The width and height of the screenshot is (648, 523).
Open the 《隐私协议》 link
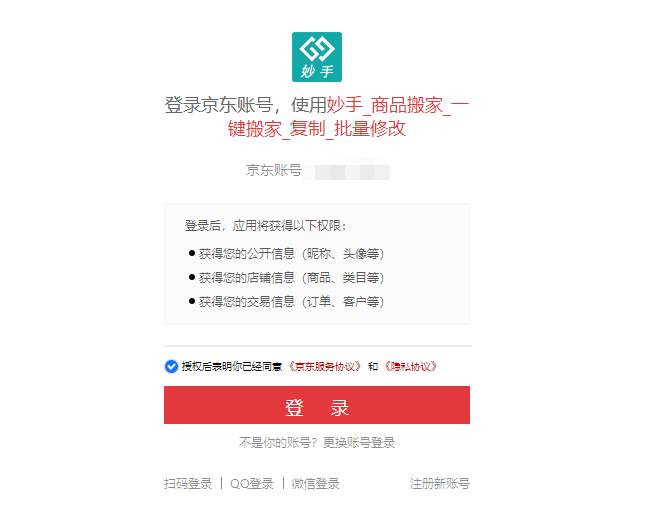click(x=409, y=367)
